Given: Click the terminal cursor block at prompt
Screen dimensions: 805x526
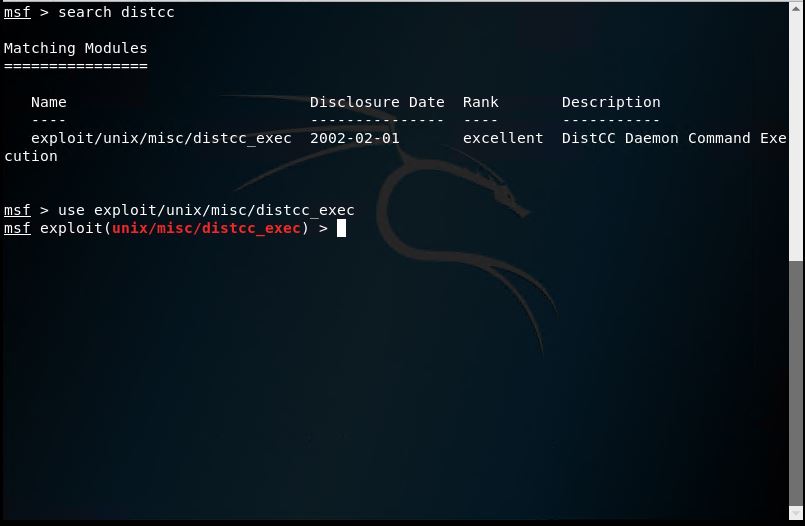Looking at the screenshot, I should (341, 228).
